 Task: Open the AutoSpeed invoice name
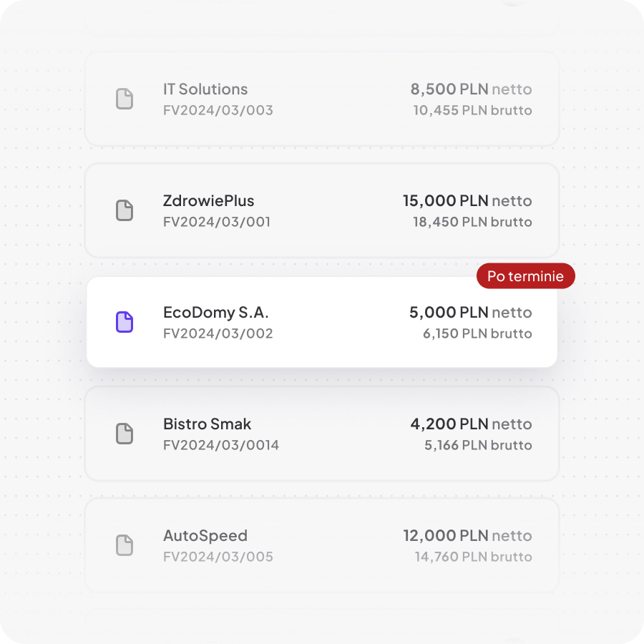(205, 536)
